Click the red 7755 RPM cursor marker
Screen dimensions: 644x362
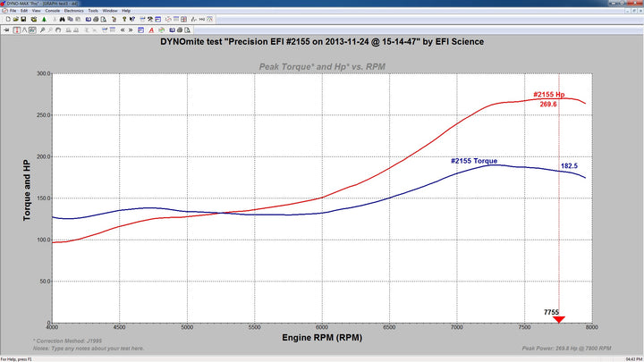(559, 317)
